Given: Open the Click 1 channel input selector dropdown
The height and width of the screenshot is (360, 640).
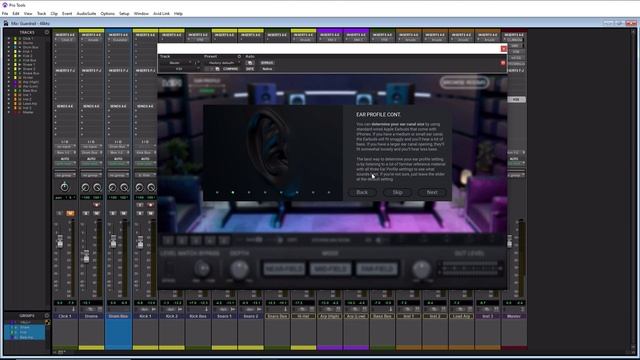Looking at the screenshot, I should point(64,147).
